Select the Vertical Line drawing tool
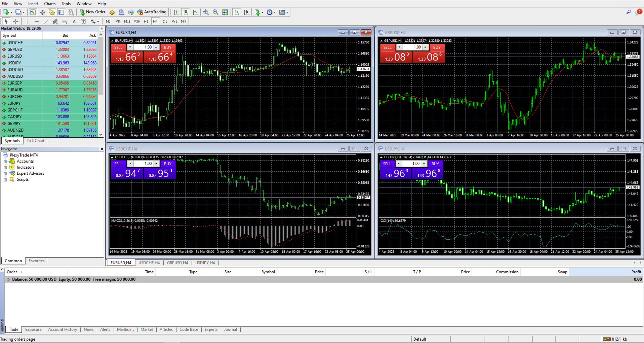This screenshot has width=644, height=343. point(27,21)
